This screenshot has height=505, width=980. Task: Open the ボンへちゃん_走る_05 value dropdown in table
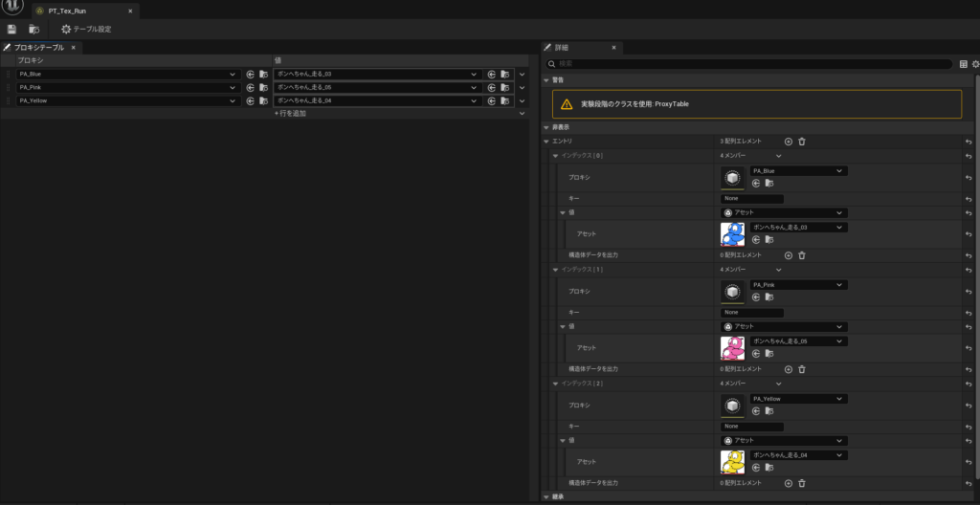376,87
